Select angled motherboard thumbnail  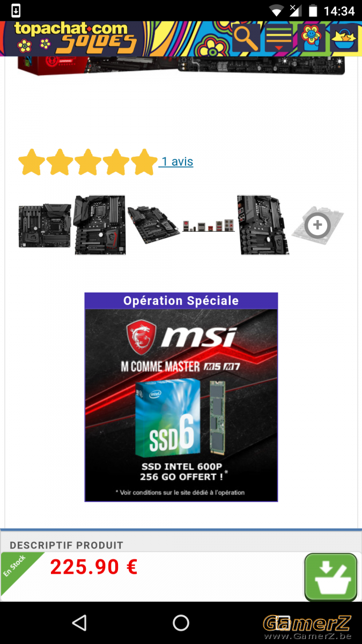[153, 225]
